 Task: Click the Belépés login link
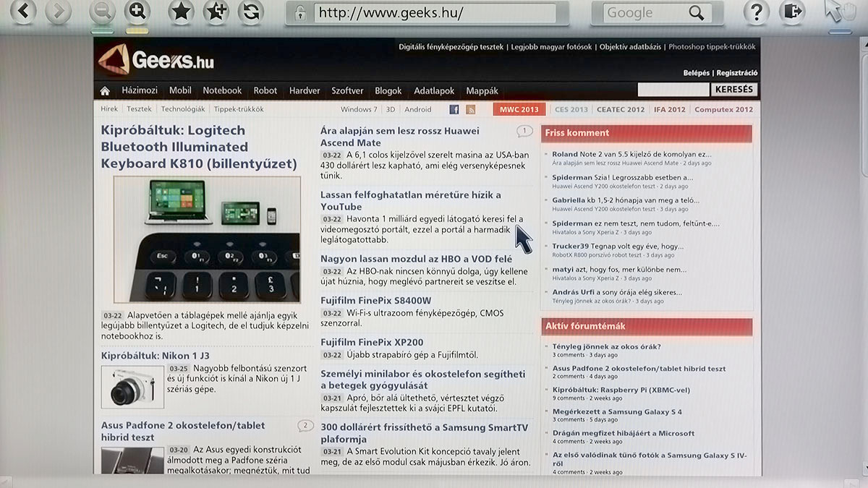(697, 73)
